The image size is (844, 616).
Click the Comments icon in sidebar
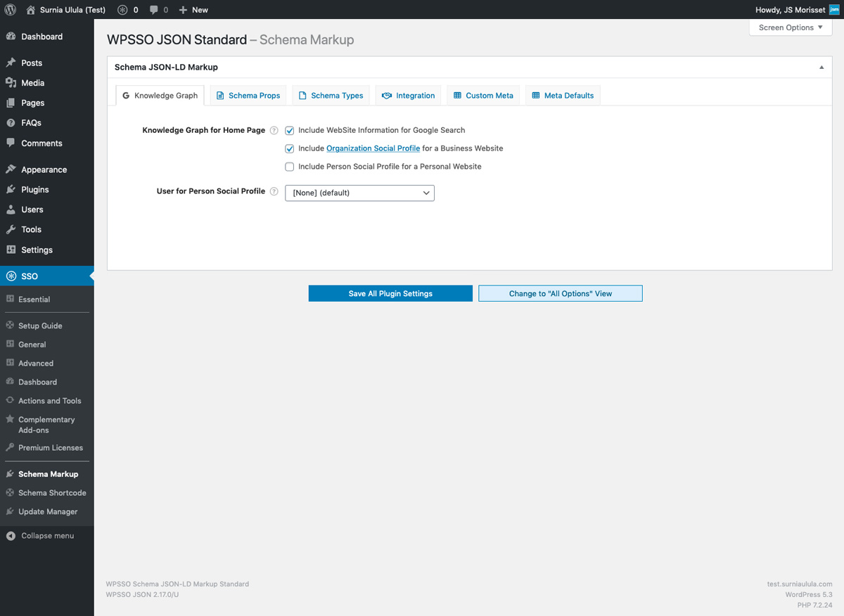point(11,143)
